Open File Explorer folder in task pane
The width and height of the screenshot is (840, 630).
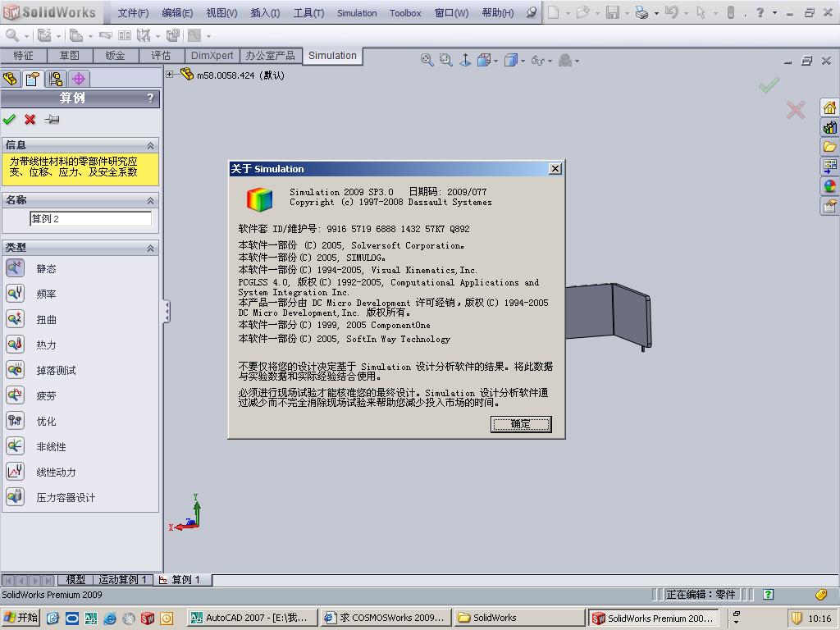(829, 147)
